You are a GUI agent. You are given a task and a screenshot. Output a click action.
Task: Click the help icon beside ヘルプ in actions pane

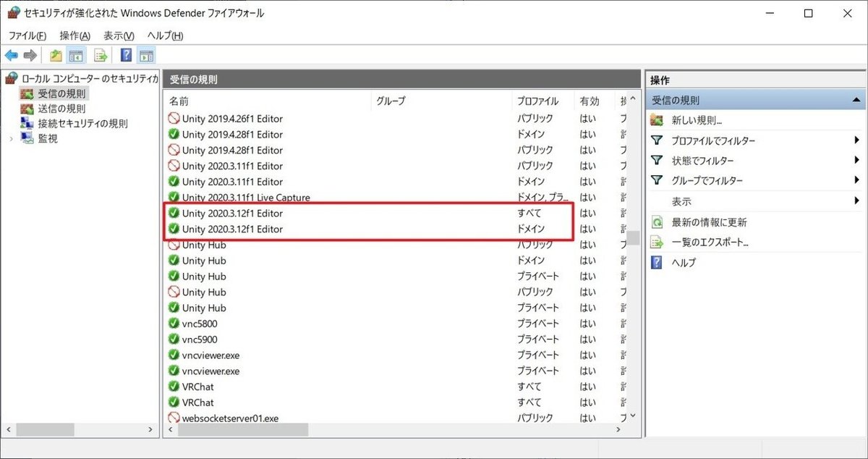[x=657, y=263]
